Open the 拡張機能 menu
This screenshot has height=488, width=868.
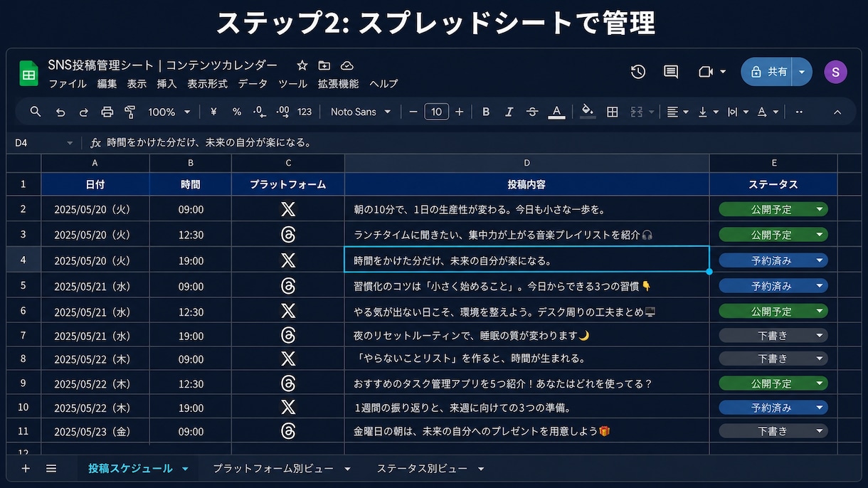(x=338, y=84)
